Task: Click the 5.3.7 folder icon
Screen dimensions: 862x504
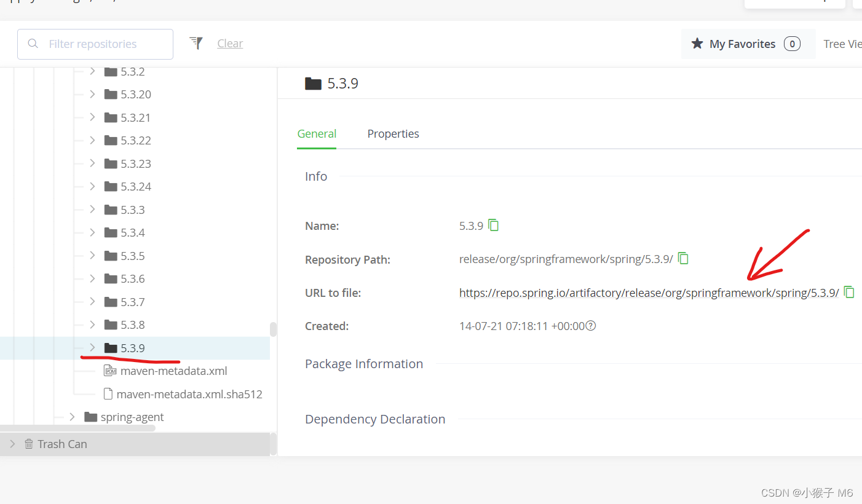Action: click(x=111, y=302)
